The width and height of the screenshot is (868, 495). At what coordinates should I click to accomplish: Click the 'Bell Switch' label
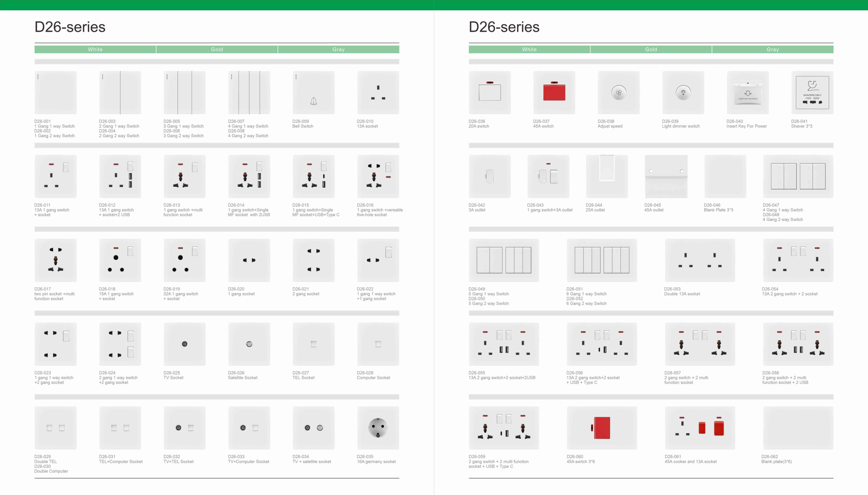click(303, 126)
